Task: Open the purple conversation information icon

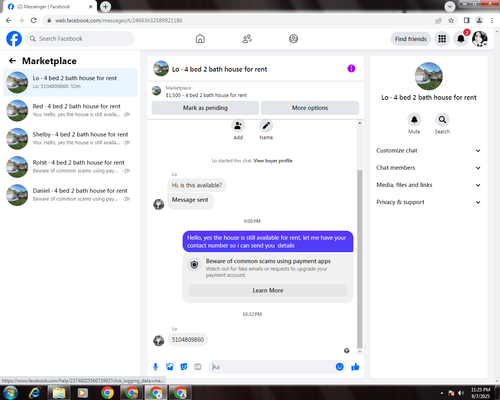Action: point(351,68)
